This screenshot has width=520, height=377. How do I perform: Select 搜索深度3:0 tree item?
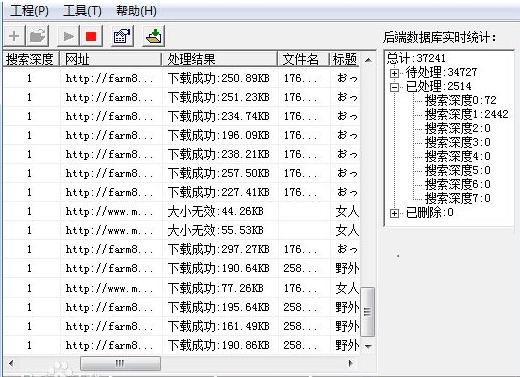458,142
